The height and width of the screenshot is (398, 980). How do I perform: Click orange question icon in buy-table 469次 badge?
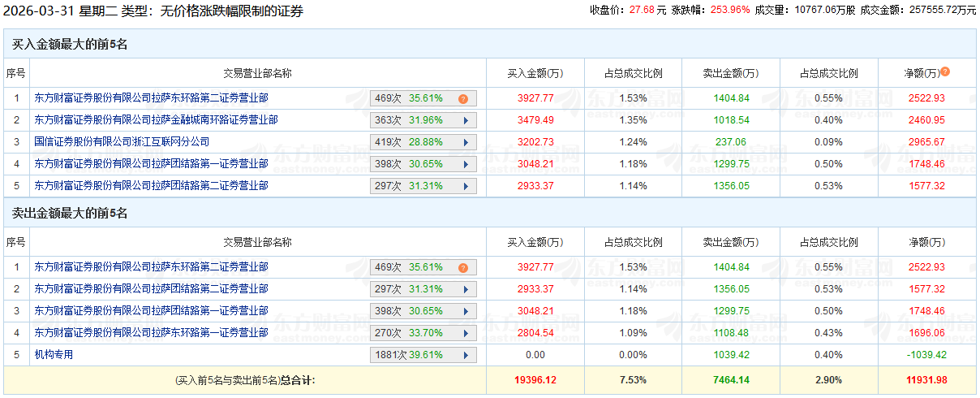point(463,99)
